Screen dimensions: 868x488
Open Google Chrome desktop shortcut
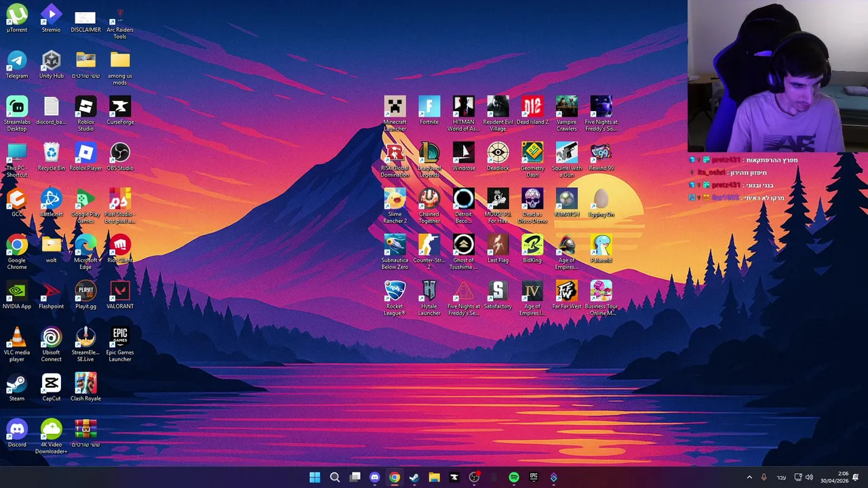click(x=17, y=252)
